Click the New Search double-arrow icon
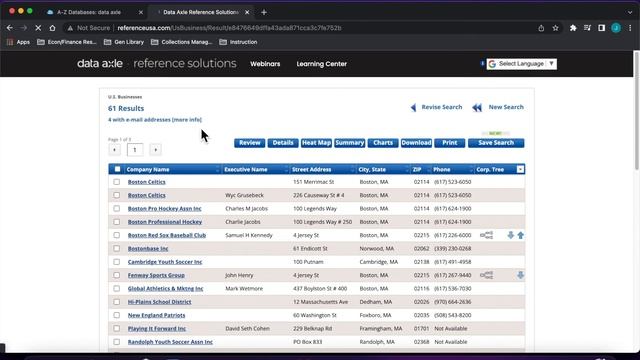 point(477,107)
